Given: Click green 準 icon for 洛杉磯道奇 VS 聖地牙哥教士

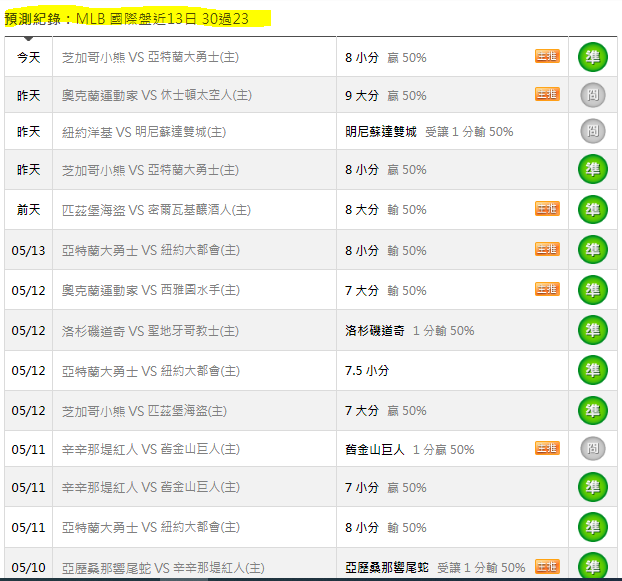Looking at the screenshot, I should (x=593, y=330).
